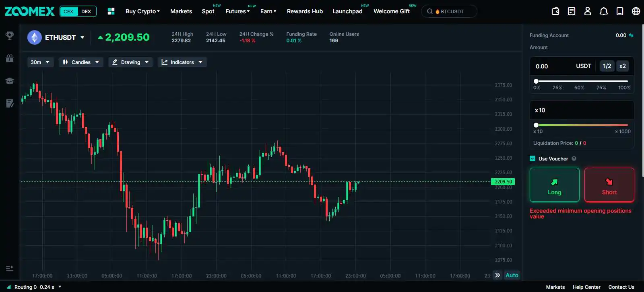Screen dimensions: 644x292
Task: Click the BTCUSDT search box
Action: click(x=449, y=11)
